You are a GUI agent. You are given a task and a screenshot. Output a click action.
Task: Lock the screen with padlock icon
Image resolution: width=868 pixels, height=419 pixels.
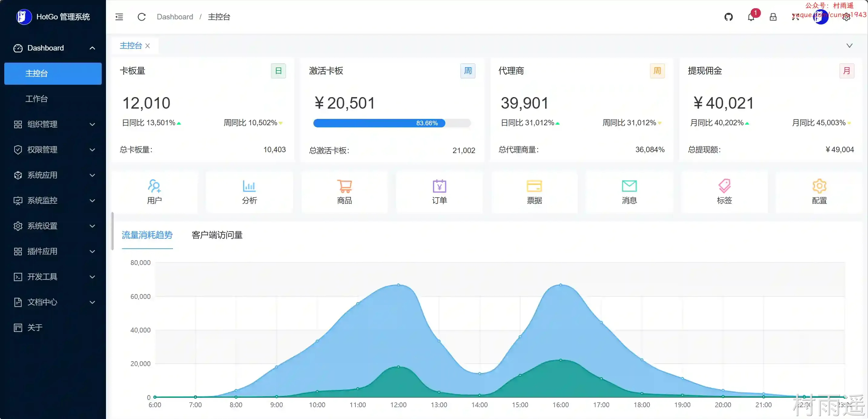773,17
